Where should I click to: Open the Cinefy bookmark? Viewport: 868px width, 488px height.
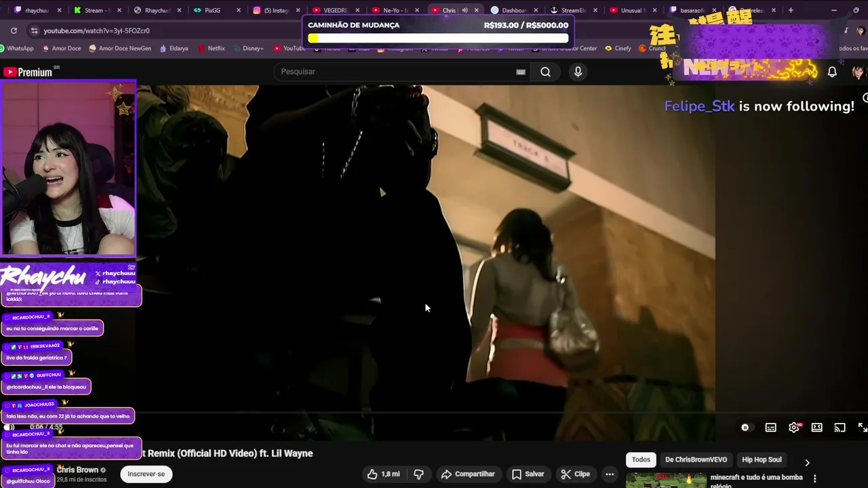click(618, 48)
